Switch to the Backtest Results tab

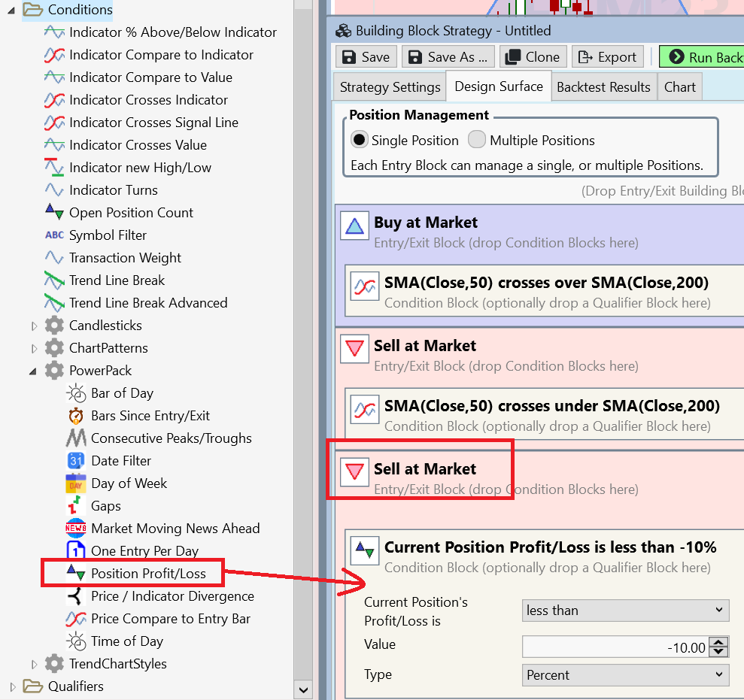603,87
